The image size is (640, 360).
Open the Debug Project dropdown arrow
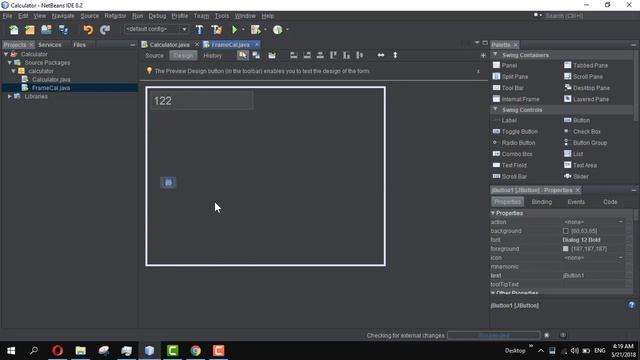(265, 29)
